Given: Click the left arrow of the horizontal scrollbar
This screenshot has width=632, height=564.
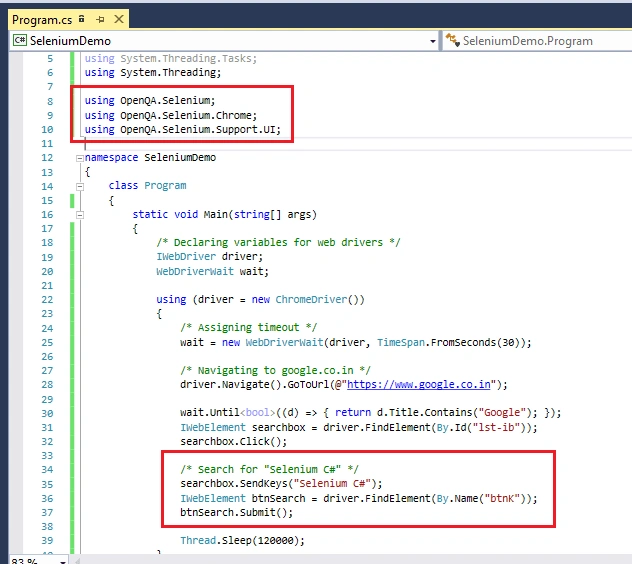Looking at the screenshot, I should (x=77, y=561).
